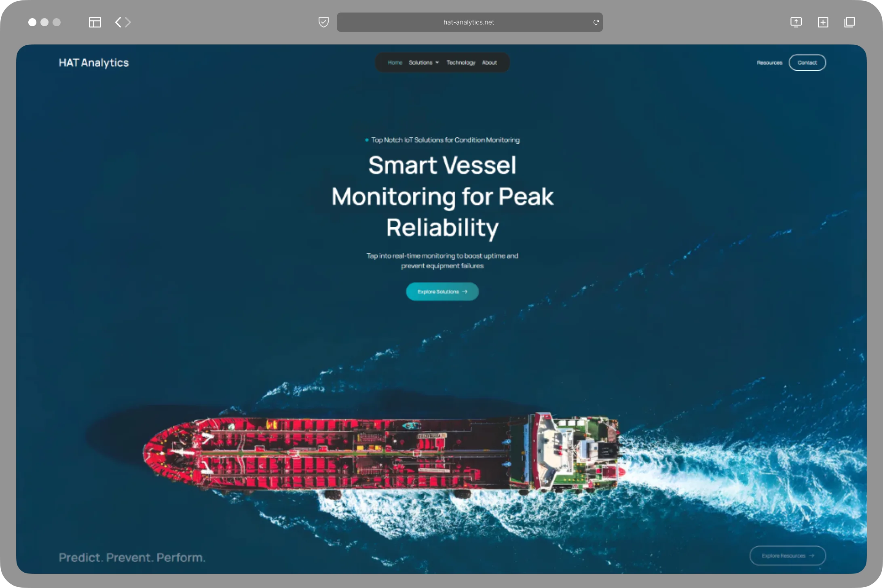883x588 pixels.
Task: Open the share icon in toolbar
Action: point(796,22)
